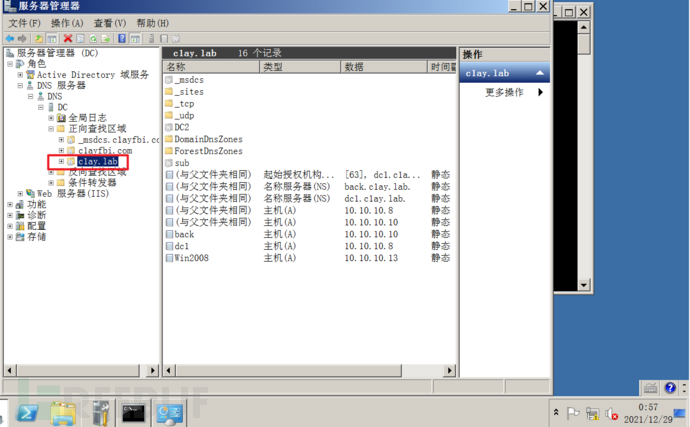Select the 起始授权机构 SOA record
The height and width of the screenshot is (427, 690).
pyautogui.click(x=309, y=175)
